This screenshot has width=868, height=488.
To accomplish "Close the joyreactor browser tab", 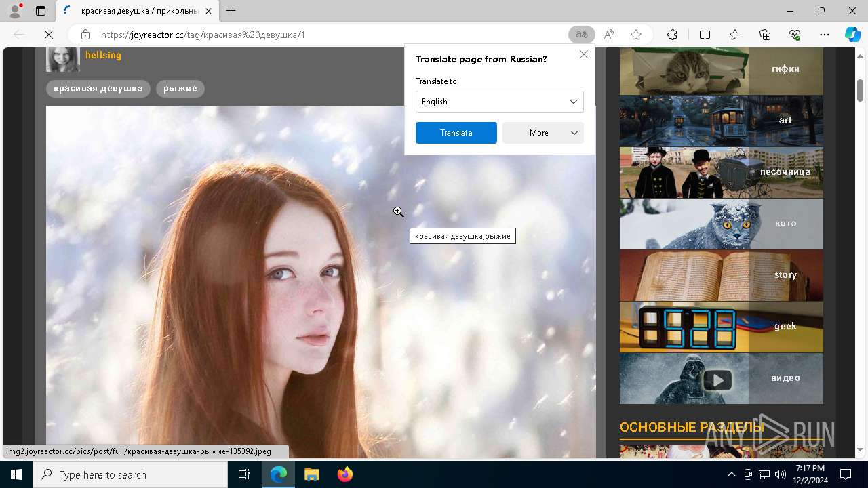I will (209, 11).
